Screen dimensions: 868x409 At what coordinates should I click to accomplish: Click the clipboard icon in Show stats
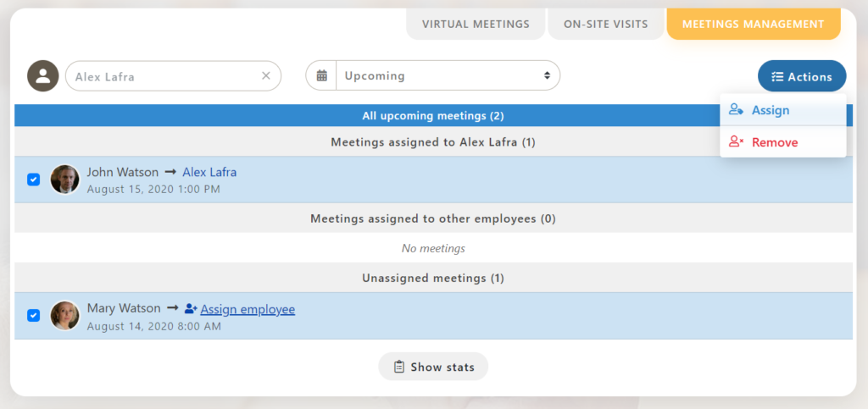coord(399,368)
